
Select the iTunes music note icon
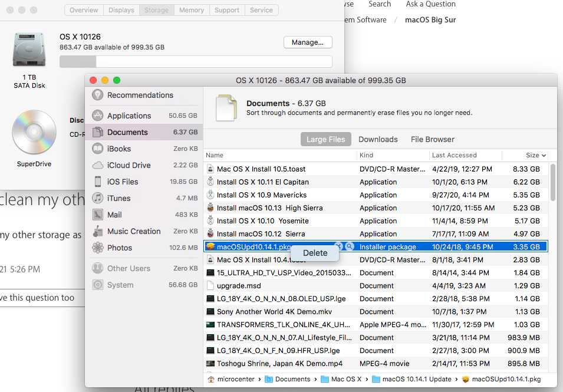point(98,198)
